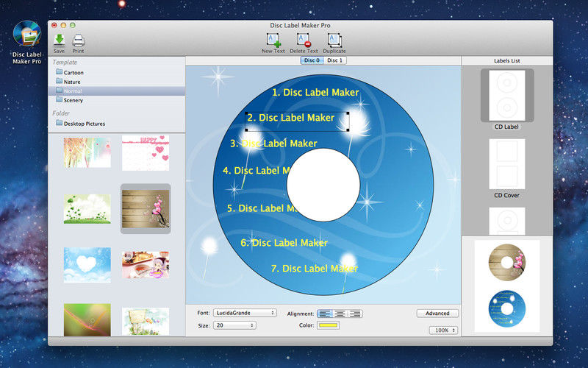Switch to the Disc 0 tab

tap(312, 60)
